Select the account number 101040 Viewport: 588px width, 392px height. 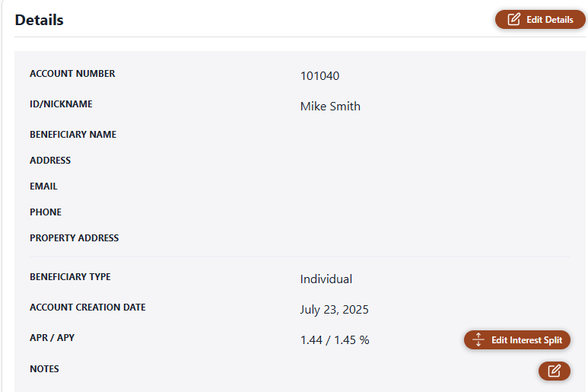(x=319, y=76)
